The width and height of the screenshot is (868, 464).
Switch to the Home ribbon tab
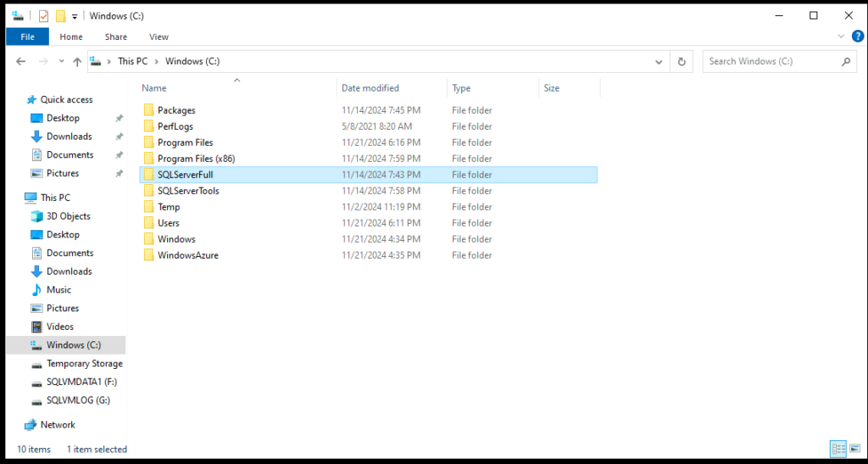pos(71,36)
